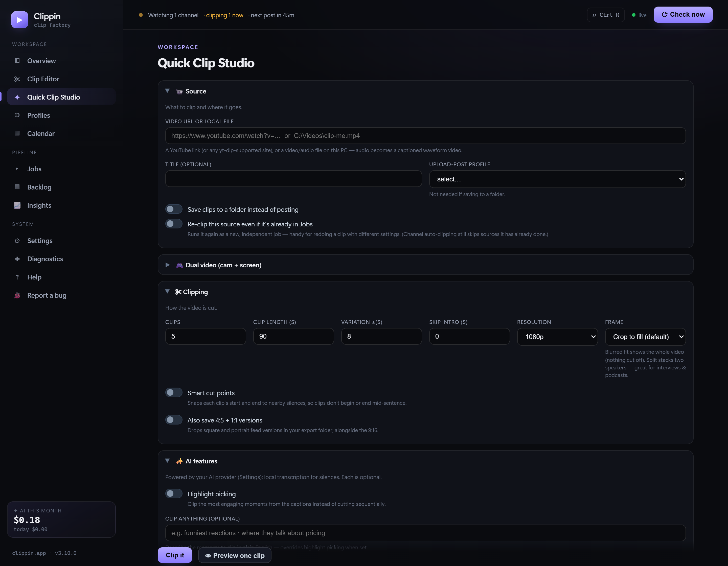
Task: Click the search magnifier icon beside Ctrl K
Action: [594, 15]
